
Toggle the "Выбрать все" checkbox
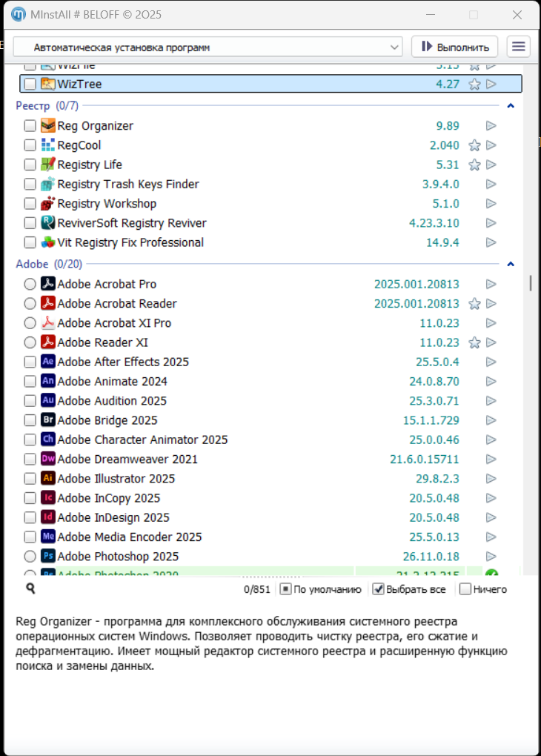point(378,589)
